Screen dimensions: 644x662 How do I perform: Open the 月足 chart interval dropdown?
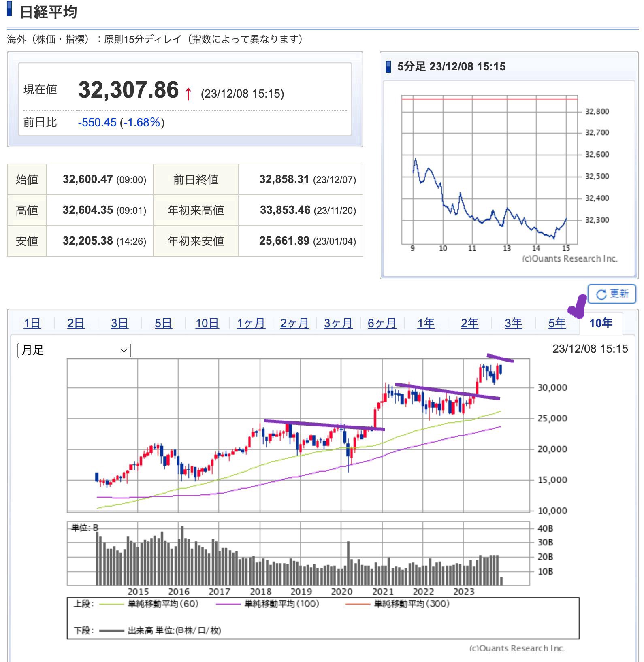coord(74,350)
